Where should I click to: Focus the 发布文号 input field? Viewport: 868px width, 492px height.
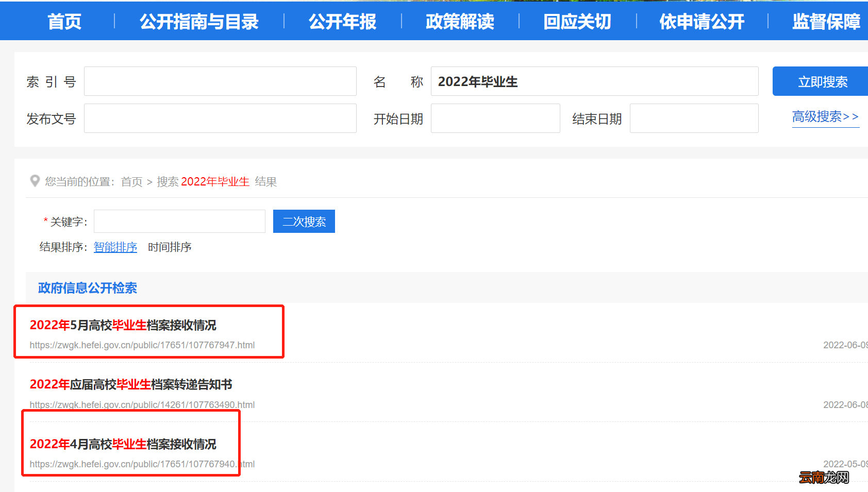click(220, 118)
